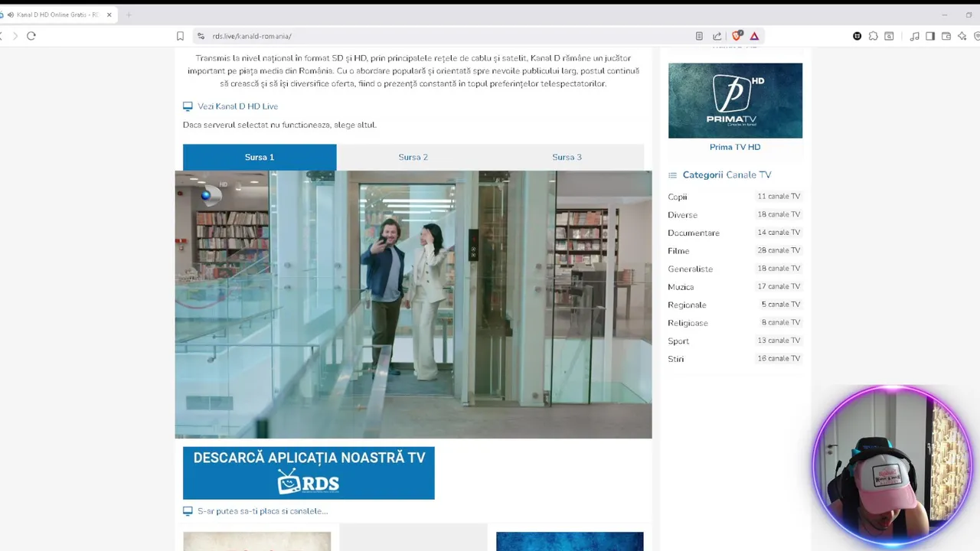Open the black cat extension icon
980x551 pixels.
857,36
